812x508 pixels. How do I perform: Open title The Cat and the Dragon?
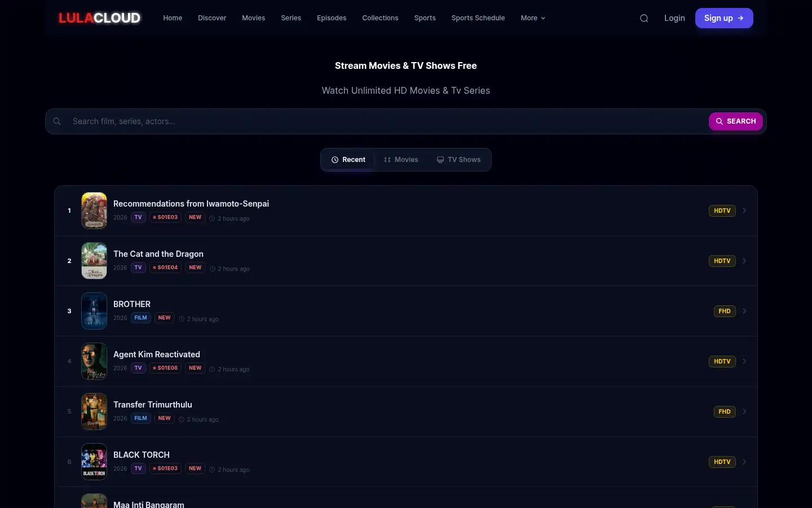tap(158, 254)
